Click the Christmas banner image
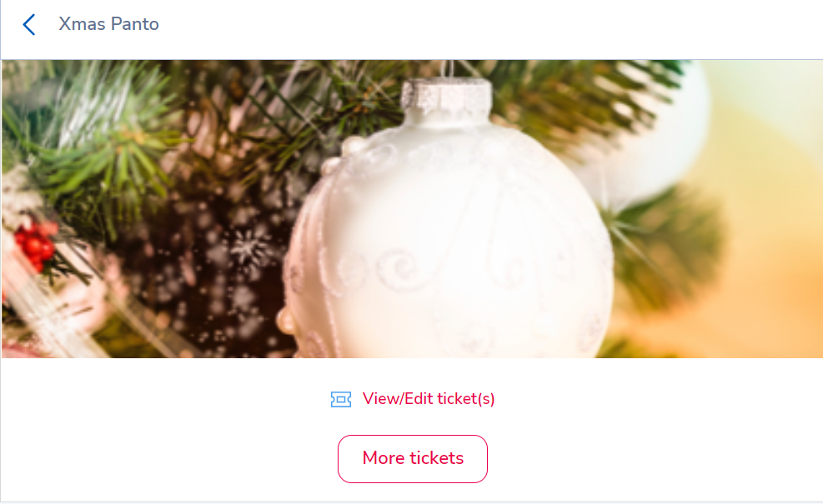This screenshot has width=823, height=504. (412, 209)
